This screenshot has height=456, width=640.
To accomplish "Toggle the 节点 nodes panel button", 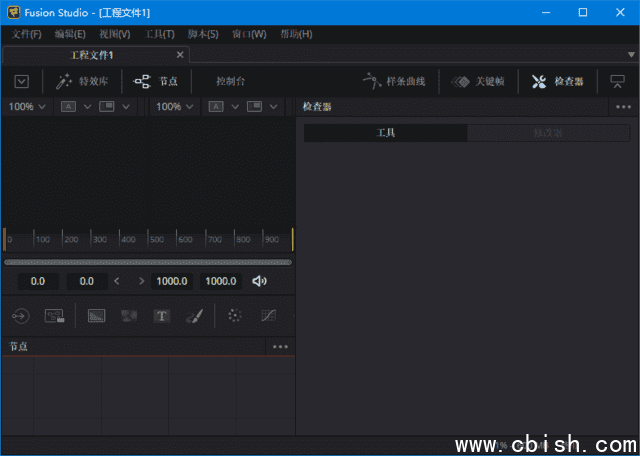I will 157,82.
